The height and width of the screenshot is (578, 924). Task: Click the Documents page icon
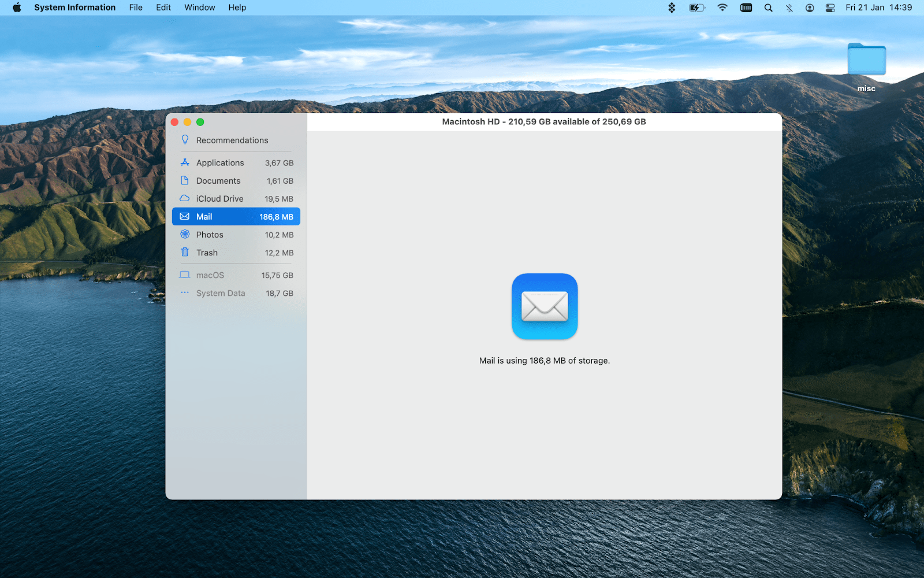pos(185,180)
